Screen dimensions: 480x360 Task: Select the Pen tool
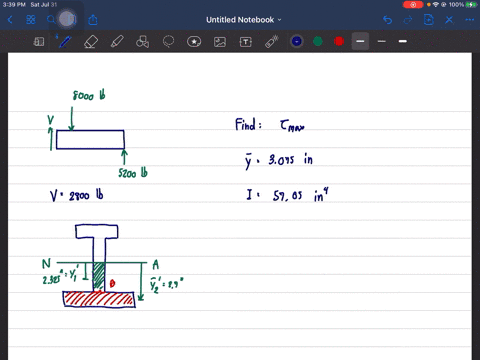point(64,42)
